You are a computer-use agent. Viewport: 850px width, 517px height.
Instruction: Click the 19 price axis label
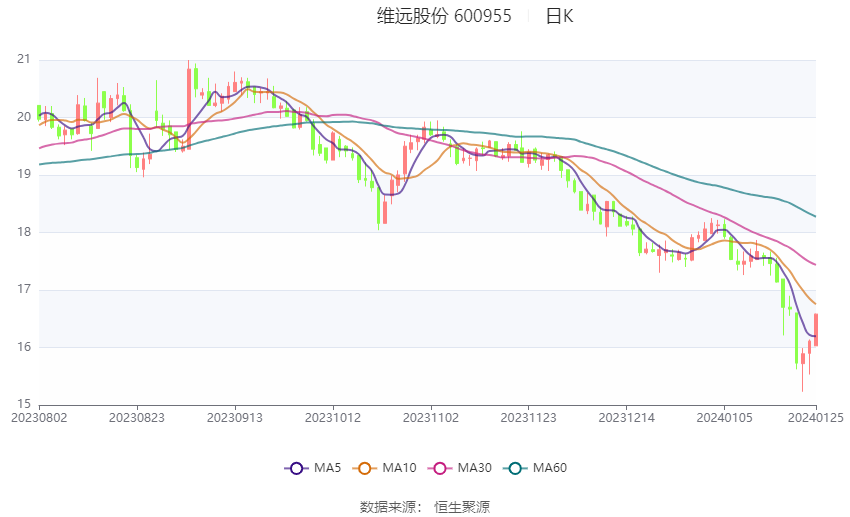click(24, 175)
